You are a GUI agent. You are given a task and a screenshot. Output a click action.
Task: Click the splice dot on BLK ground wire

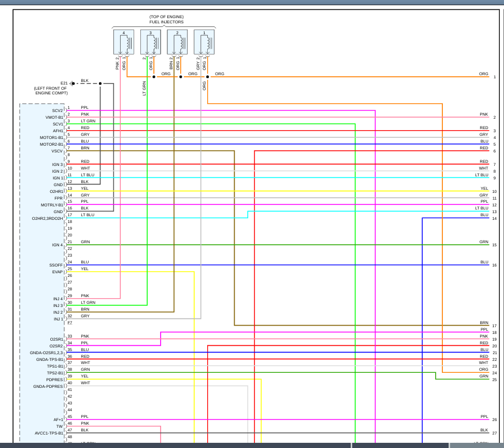point(100,83)
